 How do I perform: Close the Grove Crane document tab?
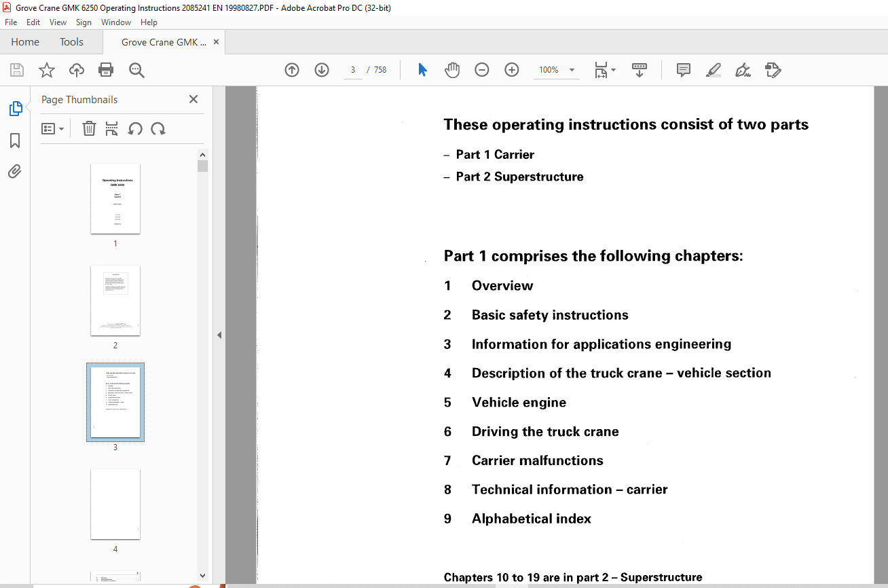(x=216, y=42)
